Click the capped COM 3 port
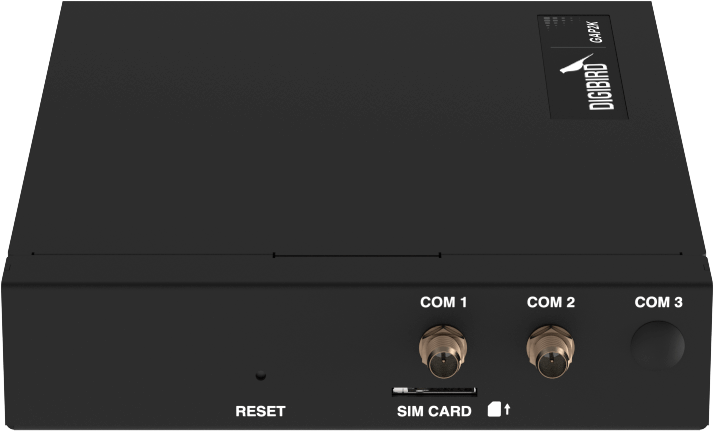 [657, 345]
